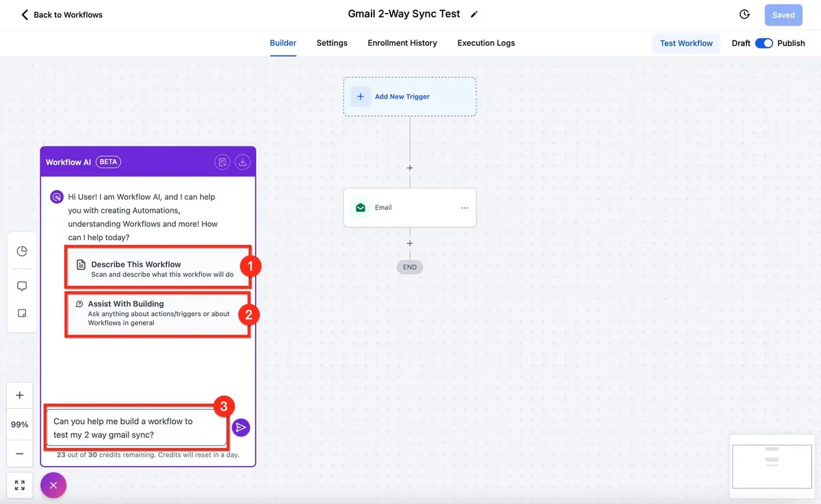Viewport: 821px width, 504px height.
Task: Click the Workflow AI avatar icon
Action: coord(57,197)
